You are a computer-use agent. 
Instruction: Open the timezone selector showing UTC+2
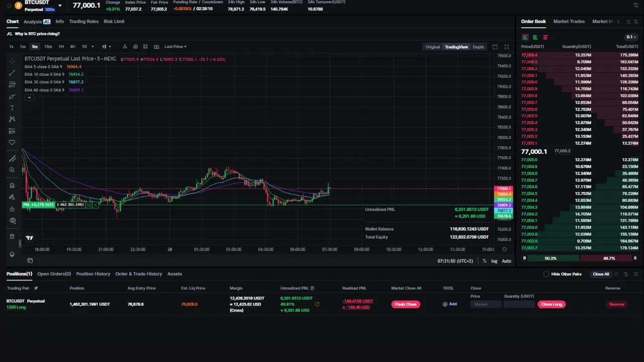tap(455, 261)
